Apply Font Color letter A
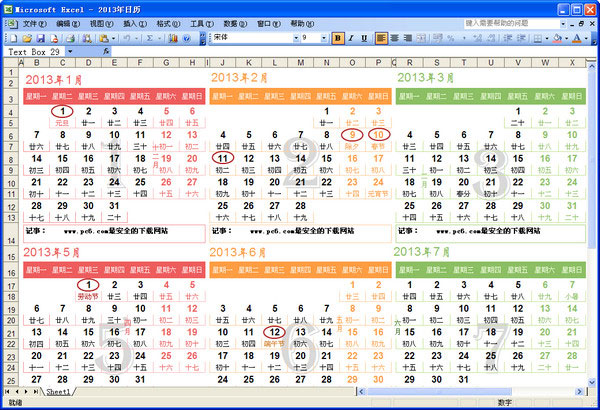This screenshot has width=600, height=410. click(577, 38)
